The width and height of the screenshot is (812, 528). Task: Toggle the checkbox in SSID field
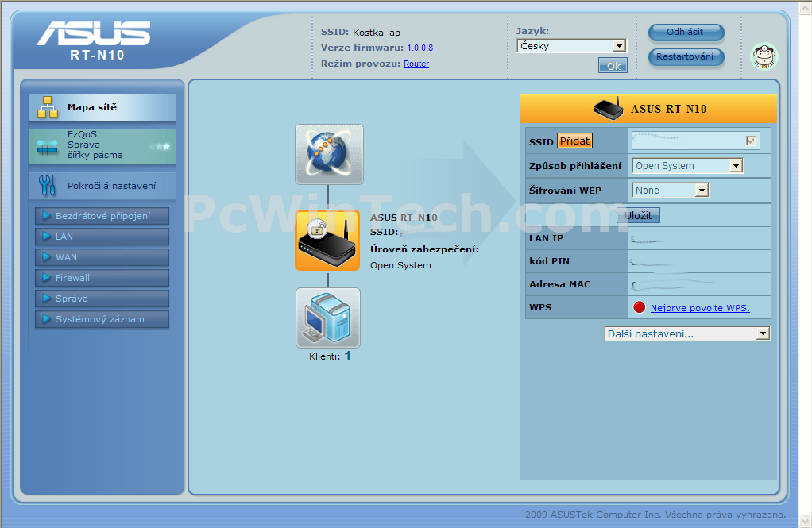751,141
